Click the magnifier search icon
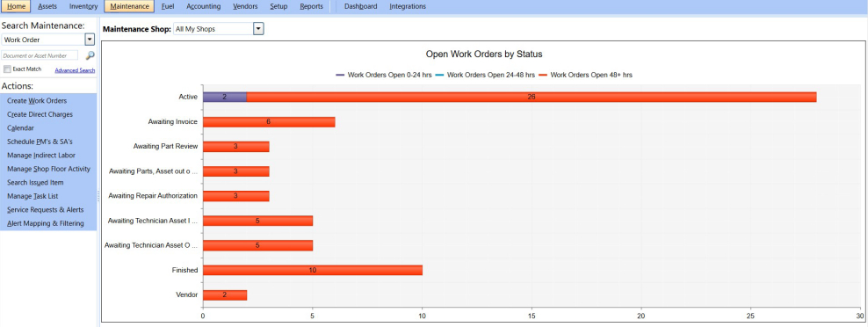Image resolution: width=868 pixels, height=327 pixels. pos(90,55)
